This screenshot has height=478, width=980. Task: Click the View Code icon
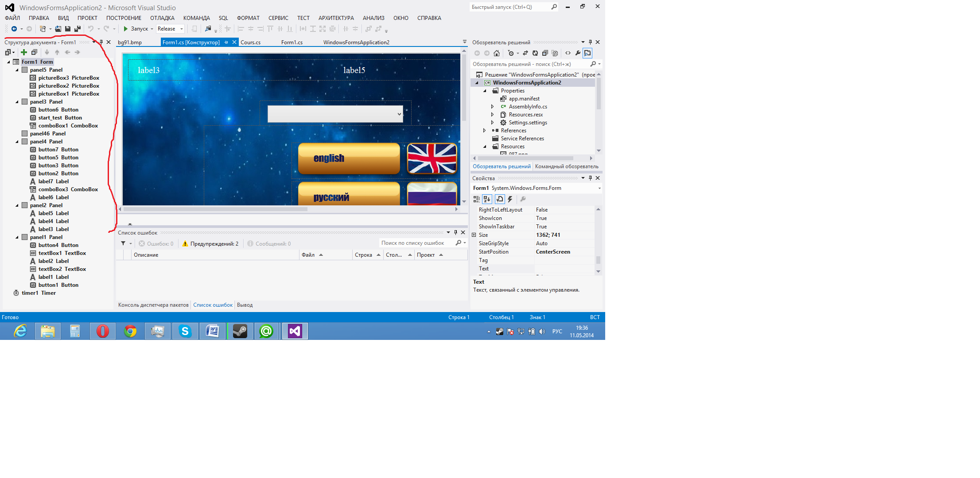point(568,53)
